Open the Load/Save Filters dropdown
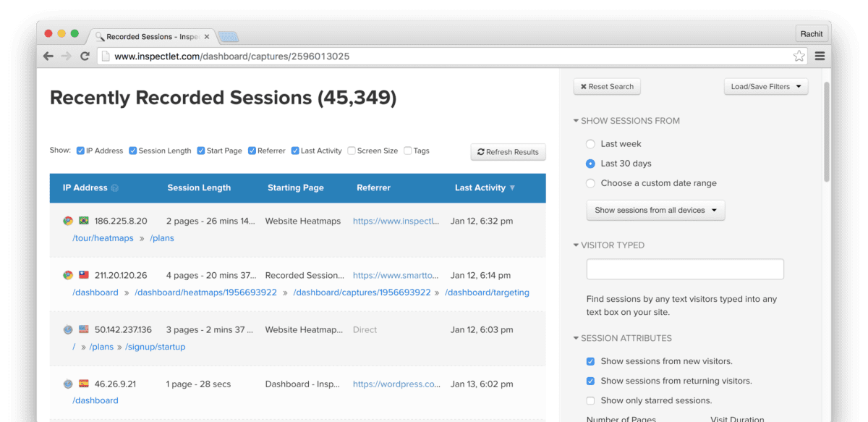Viewport: 868px width, 422px height. tap(766, 87)
